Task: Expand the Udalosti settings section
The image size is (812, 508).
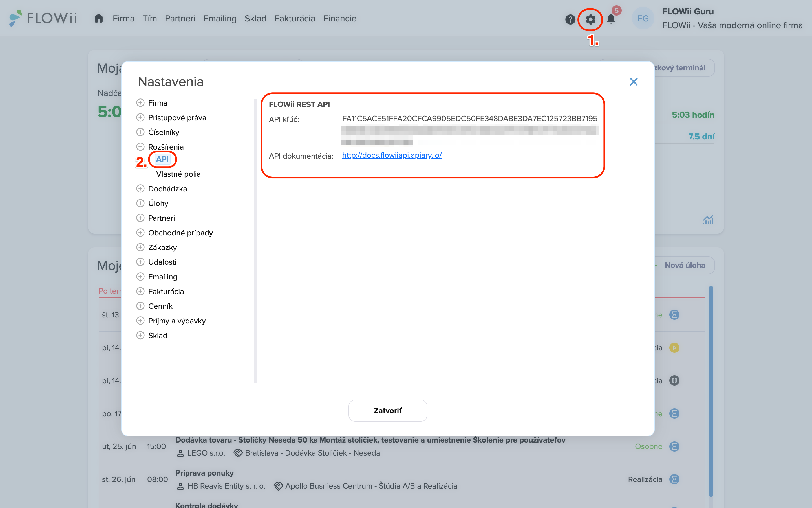Action: (140, 262)
